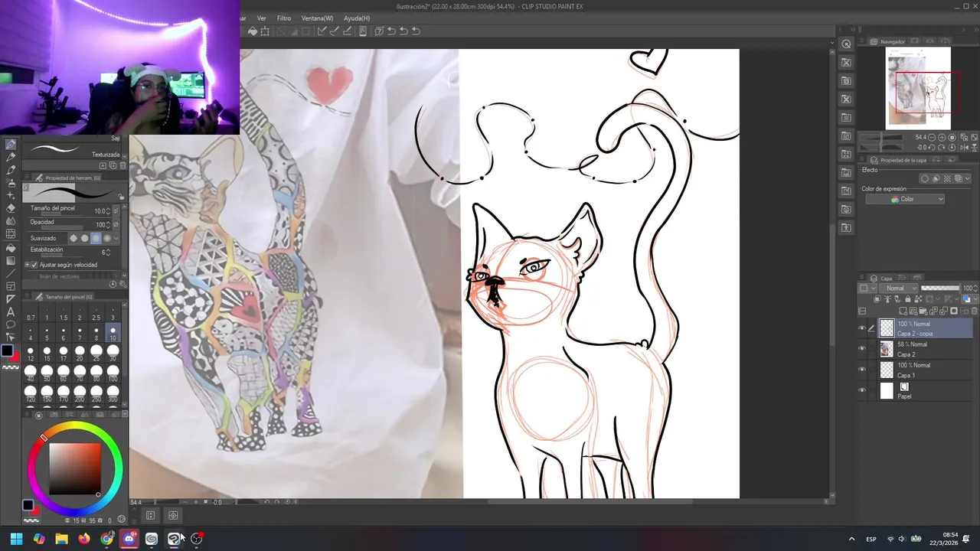The height and width of the screenshot is (551, 980).
Task: Click the navigator zoom in button
Action: (x=942, y=137)
